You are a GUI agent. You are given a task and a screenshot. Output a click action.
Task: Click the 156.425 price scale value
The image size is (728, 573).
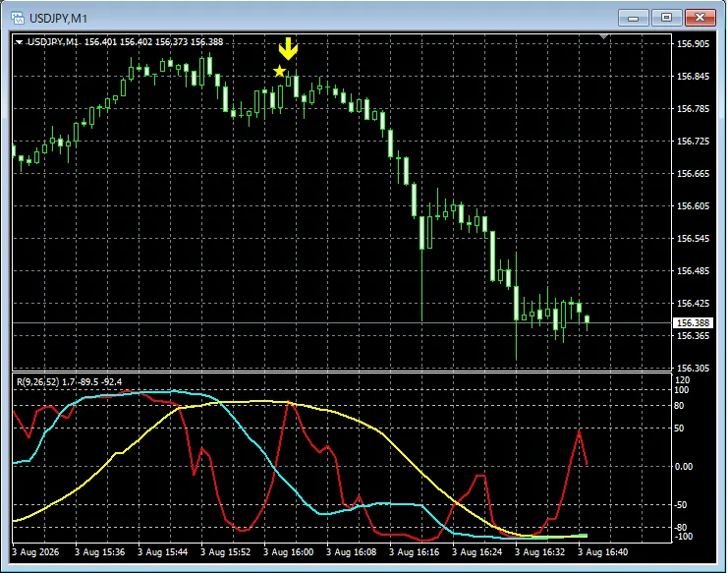[x=694, y=304]
